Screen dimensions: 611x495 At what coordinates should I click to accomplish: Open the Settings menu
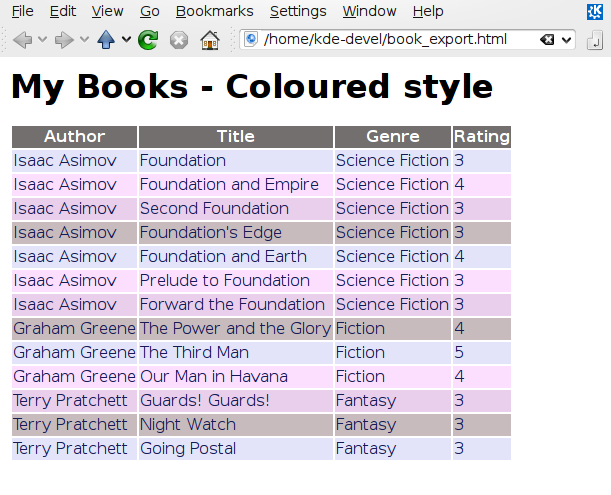pos(298,12)
